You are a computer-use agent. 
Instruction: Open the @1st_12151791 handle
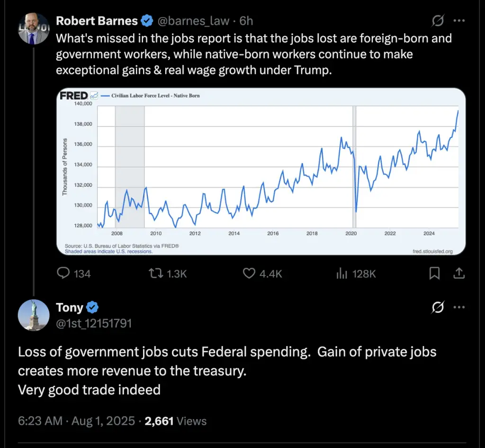pos(94,323)
